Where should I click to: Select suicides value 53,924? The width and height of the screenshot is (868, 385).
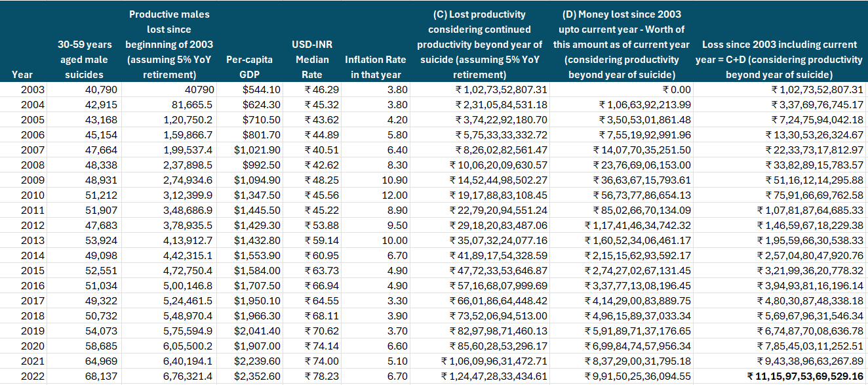click(x=101, y=241)
